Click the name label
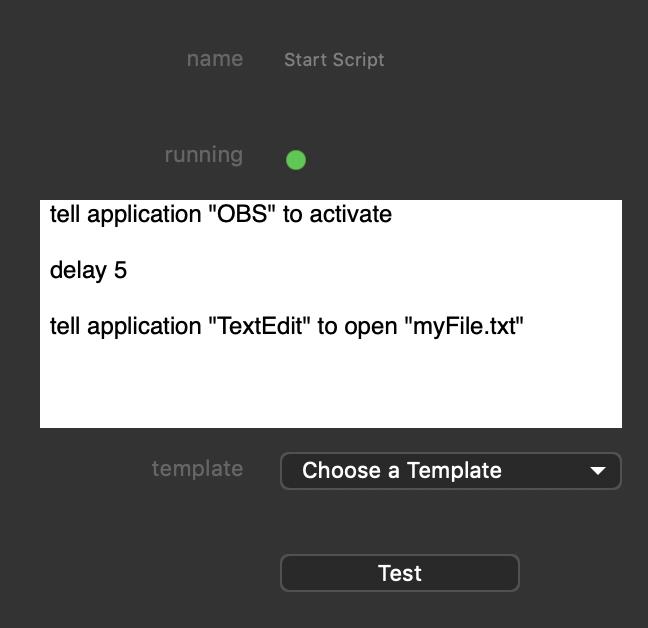This screenshot has height=628, width=648. point(214,59)
